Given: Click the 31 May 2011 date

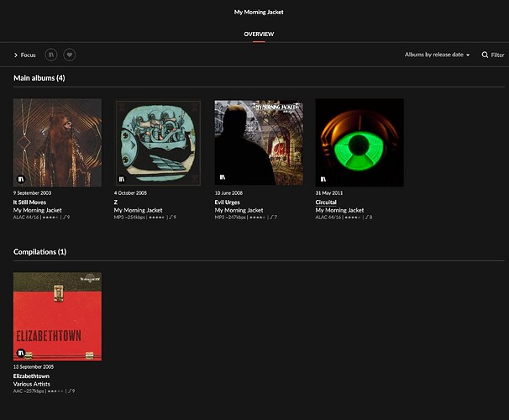Looking at the screenshot, I should [329, 193].
